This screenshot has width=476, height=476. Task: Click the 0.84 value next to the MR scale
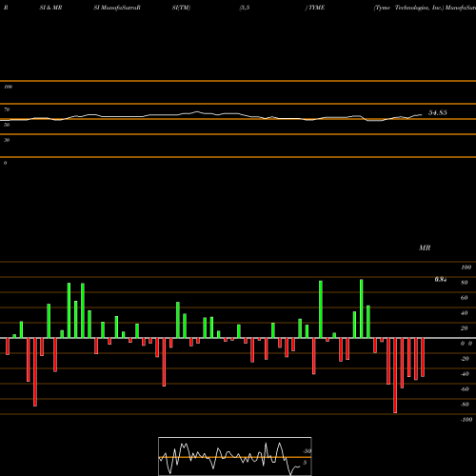tap(441, 280)
